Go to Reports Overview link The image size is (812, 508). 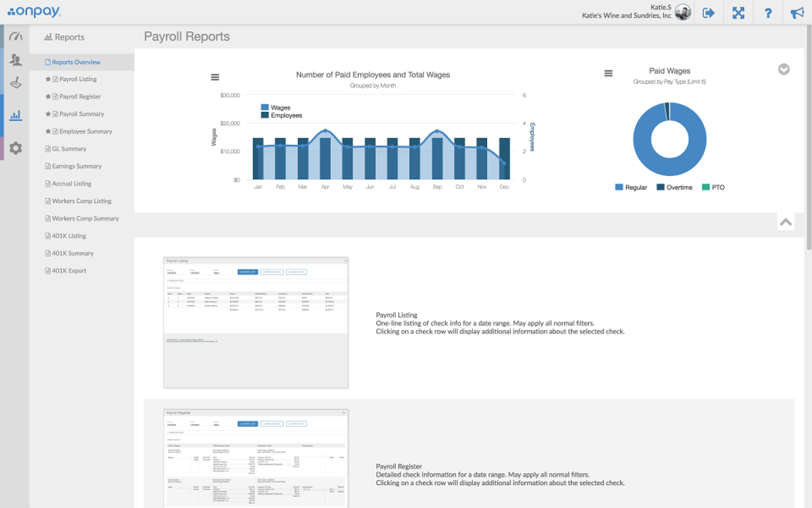click(x=76, y=62)
